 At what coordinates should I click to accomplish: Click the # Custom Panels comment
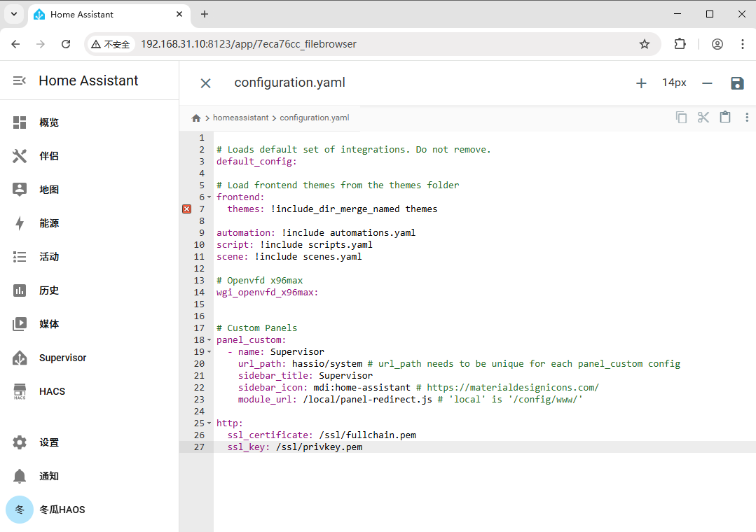256,328
